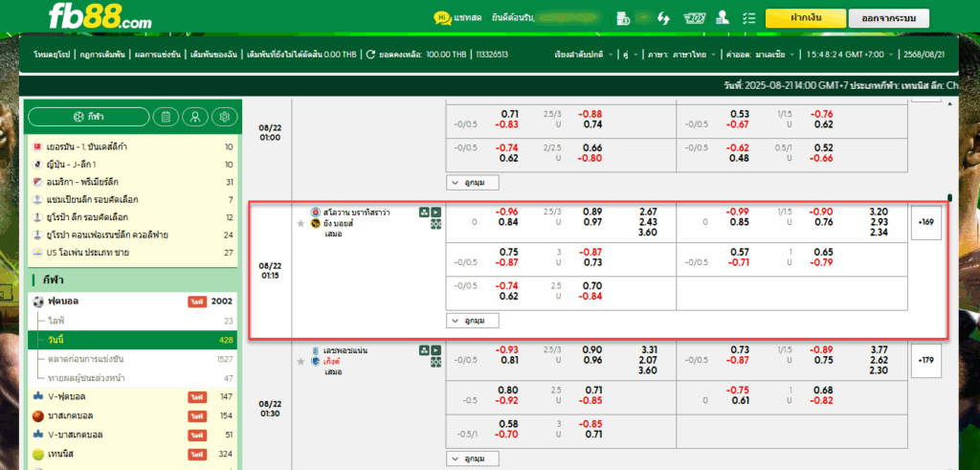The height and width of the screenshot is (470, 980).
Task: Expand ลูกมุม under the 01:00 match
Action: (473, 183)
